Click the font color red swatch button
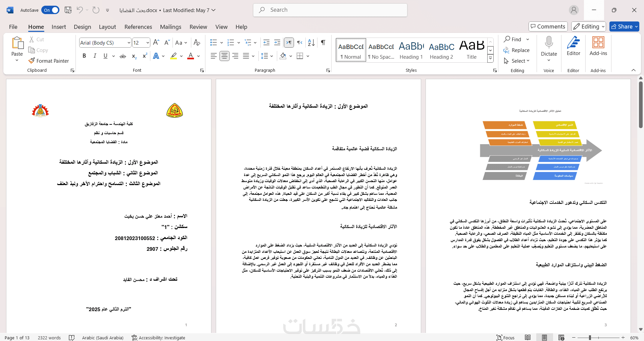Image resolution: width=644 pixels, height=341 pixels. 191,56
